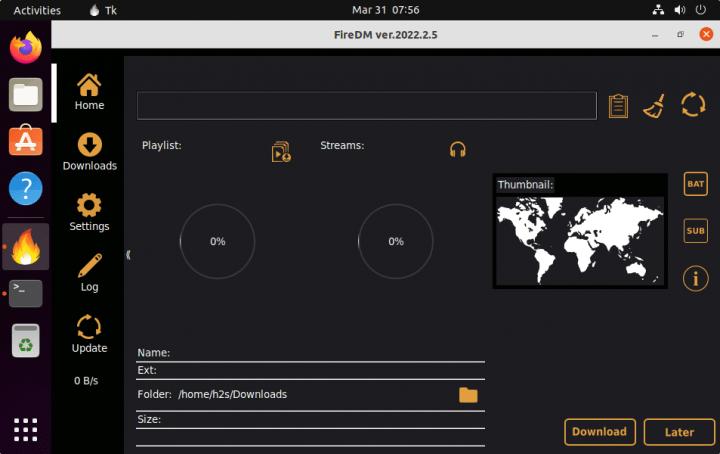
Task: Click the refresh URL icon
Action: (693, 105)
